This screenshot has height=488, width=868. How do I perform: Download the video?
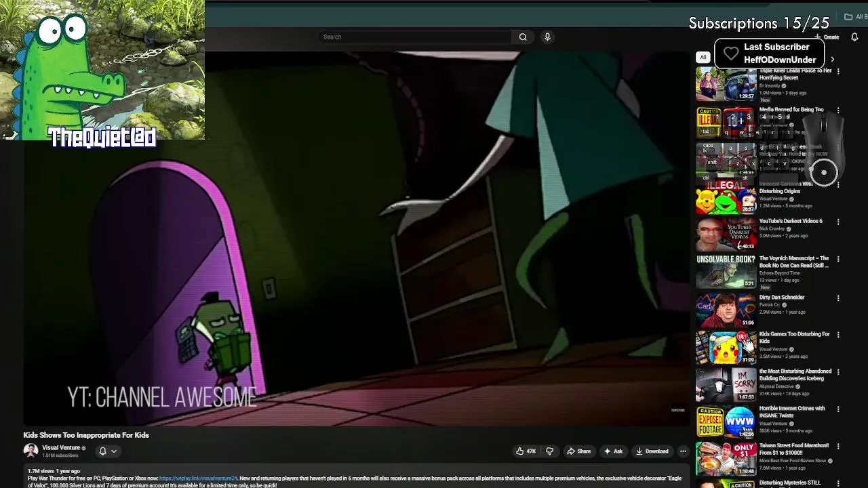pyautogui.click(x=652, y=451)
